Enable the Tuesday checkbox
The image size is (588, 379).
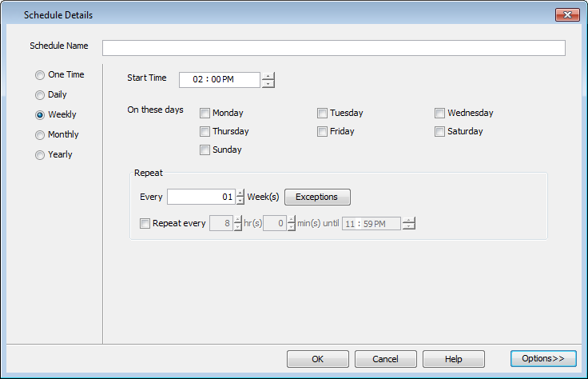(x=323, y=114)
